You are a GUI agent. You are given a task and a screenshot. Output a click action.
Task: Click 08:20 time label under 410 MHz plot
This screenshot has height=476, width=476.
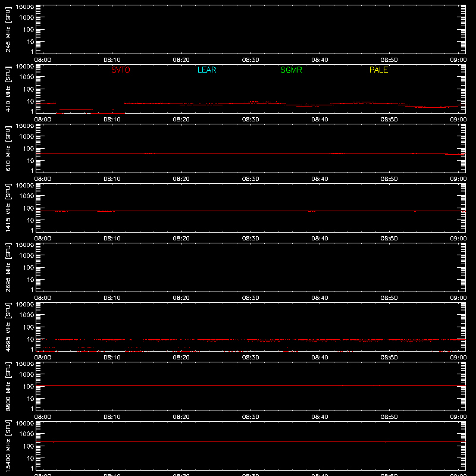tap(181, 120)
